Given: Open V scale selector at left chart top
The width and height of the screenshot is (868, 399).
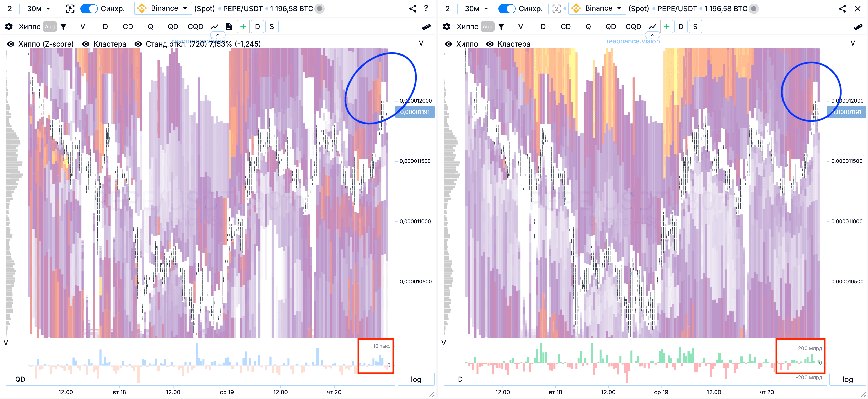Looking at the screenshot, I should (421, 43).
